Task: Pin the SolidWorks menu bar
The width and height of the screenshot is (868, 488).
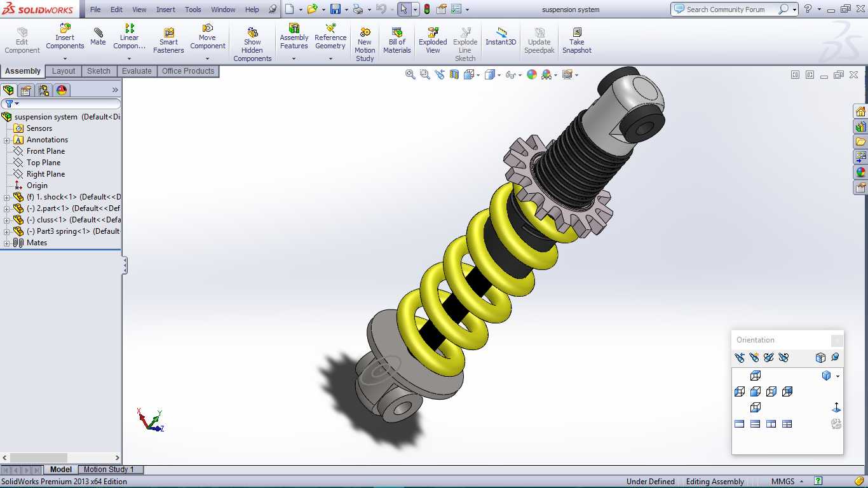Action: (x=273, y=10)
